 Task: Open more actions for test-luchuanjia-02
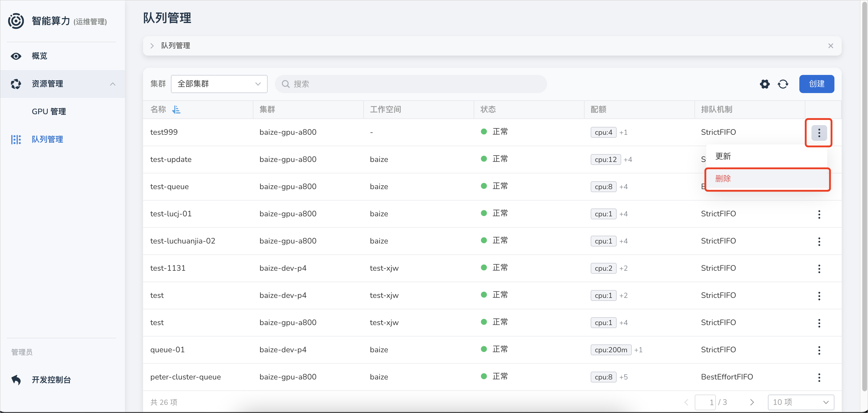pyautogui.click(x=819, y=241)
